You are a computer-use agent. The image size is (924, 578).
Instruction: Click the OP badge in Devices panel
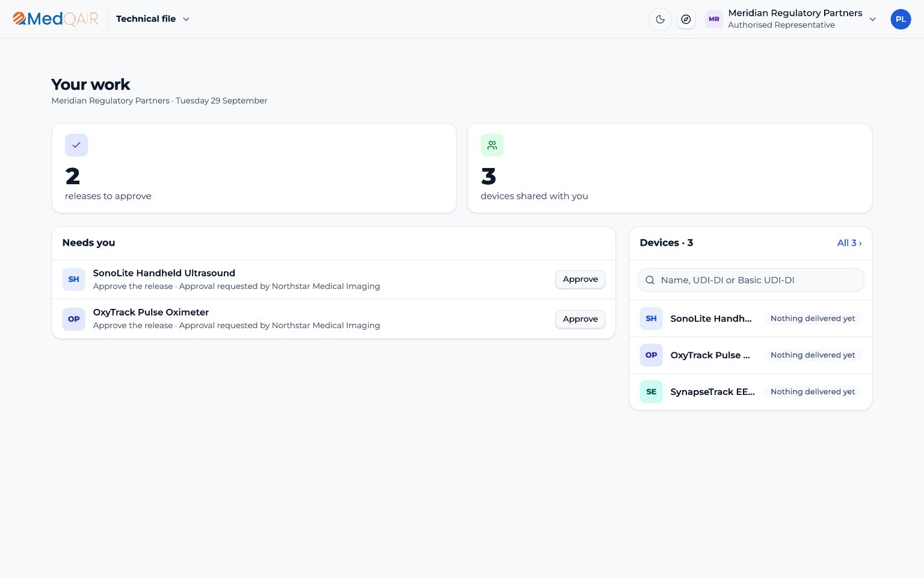point(651,355)
